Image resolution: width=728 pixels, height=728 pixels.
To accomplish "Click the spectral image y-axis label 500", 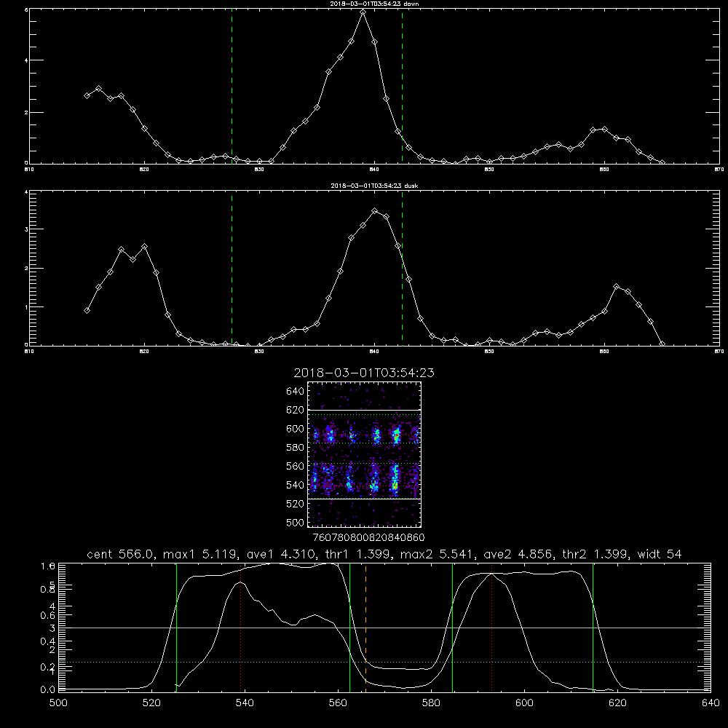I will (296, 522).
